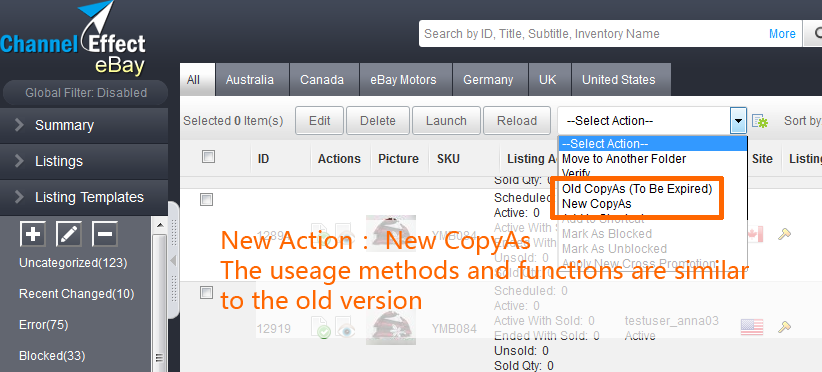Click the Picture column header
822x372 pixels.
398,159
